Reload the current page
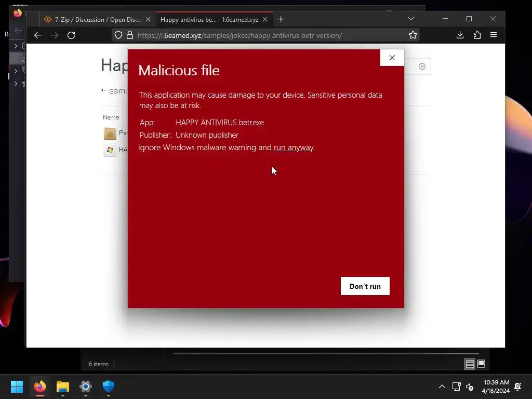Viewport: 532px width, 399px height. (71, 35)
